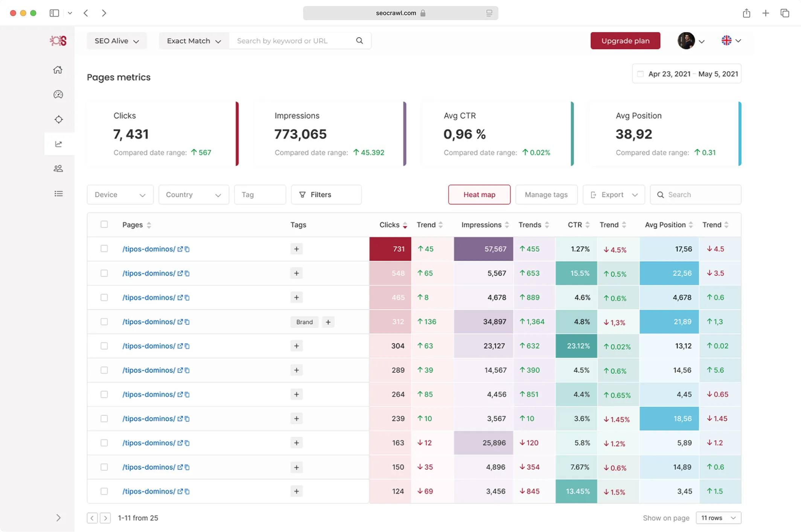Open the dashboard gauge icon in sidebar
This screenshot has width=801, height=532.
pyautogui.click(x=58, y=94)
